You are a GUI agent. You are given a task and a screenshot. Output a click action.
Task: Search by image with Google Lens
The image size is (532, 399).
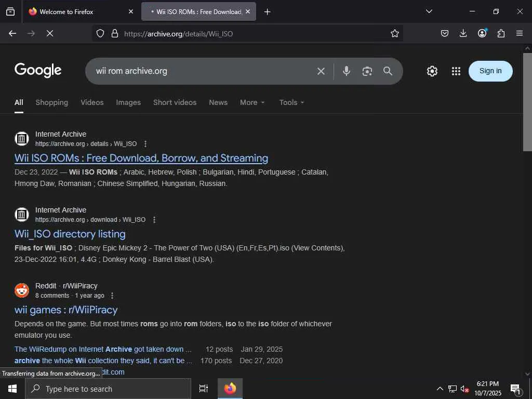click(367, 71)
